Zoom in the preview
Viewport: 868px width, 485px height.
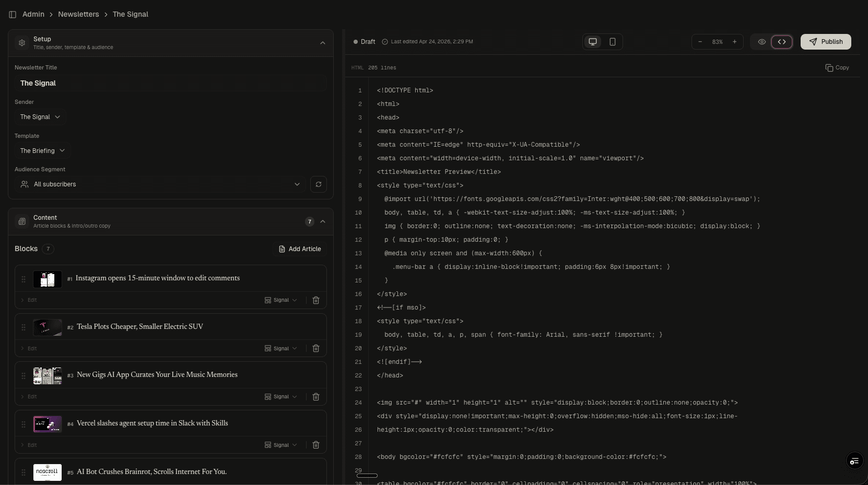click(735, 42)
